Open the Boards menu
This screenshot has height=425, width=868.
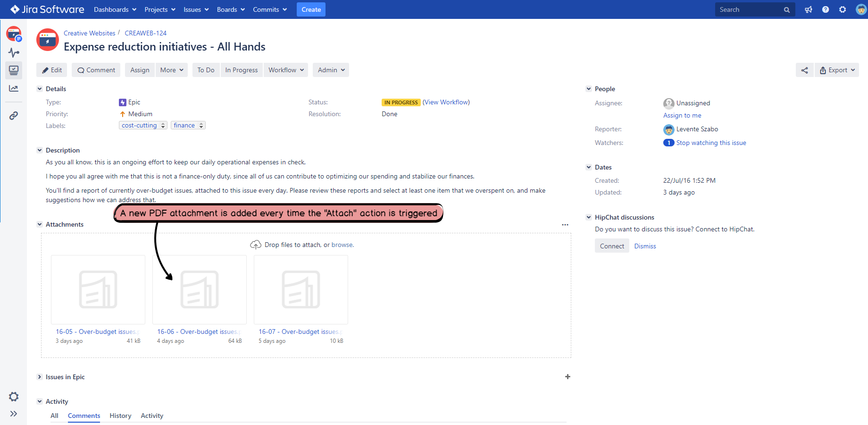coord(231,9)
